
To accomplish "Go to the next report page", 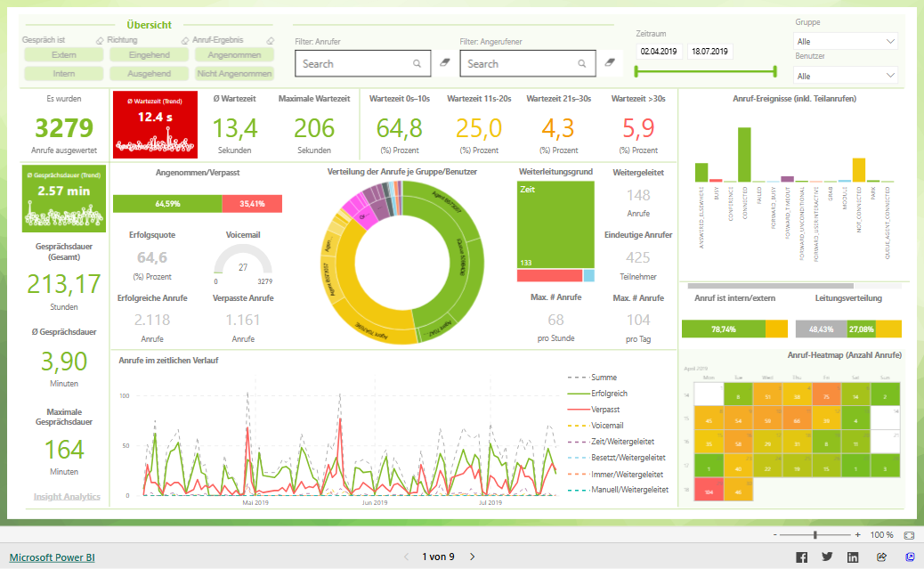I will click(472, 557).
